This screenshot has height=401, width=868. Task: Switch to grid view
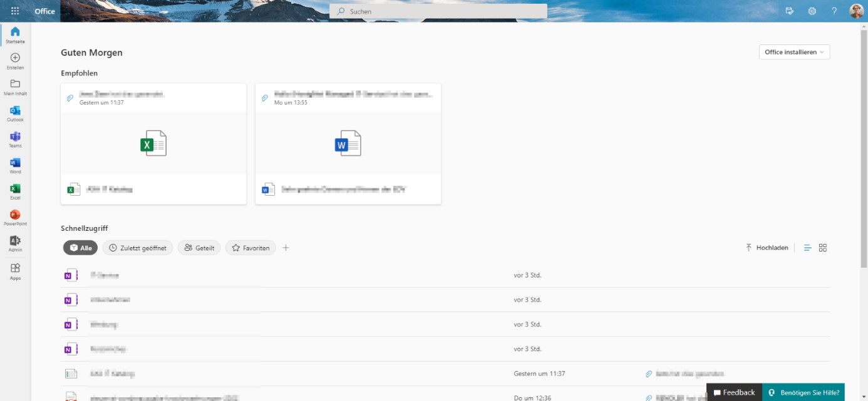tap(823, 248)
